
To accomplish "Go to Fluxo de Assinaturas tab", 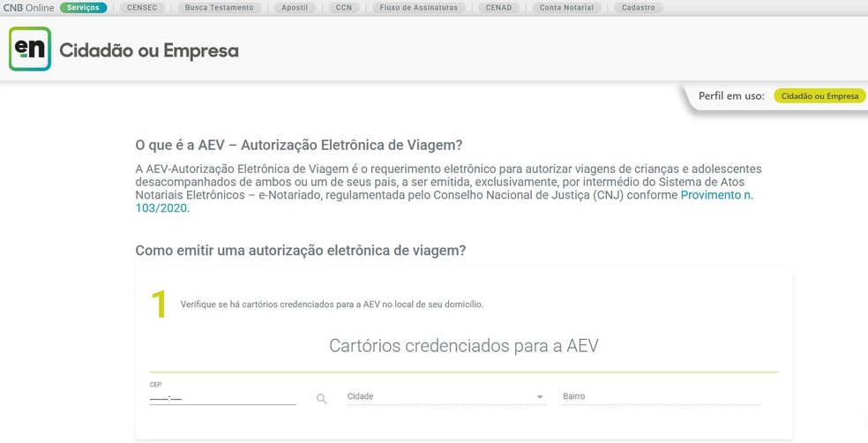I will [x=418, y=8].
